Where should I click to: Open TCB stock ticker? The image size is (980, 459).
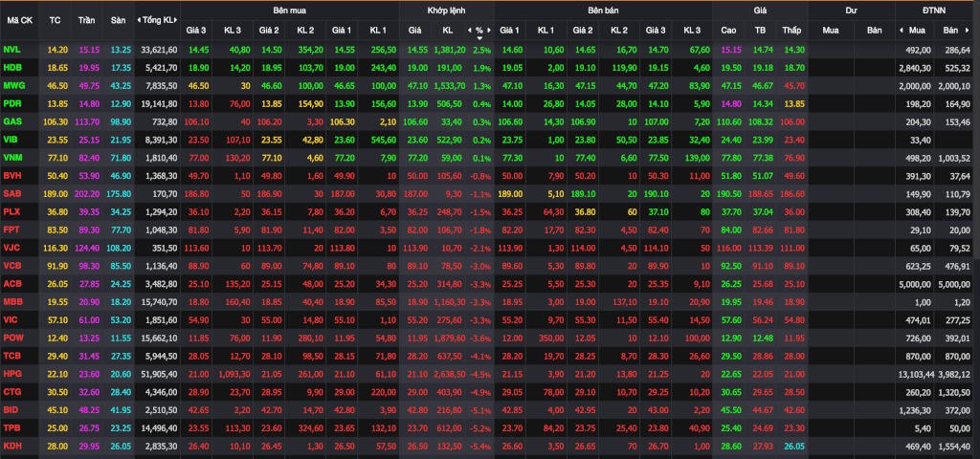pos(12,357)
